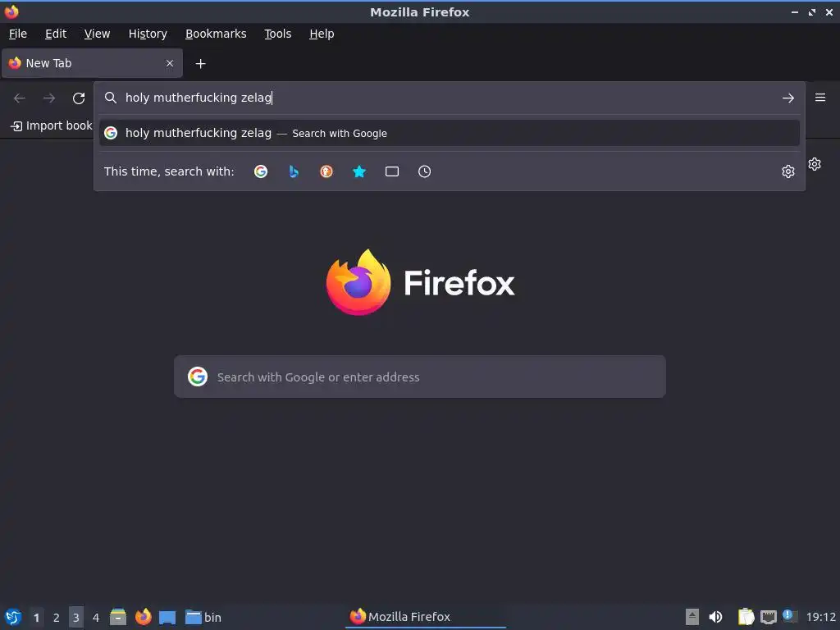The width and height of the screenshot is (840, 630).
Task: Go forward one page
Action: point(49,98)
